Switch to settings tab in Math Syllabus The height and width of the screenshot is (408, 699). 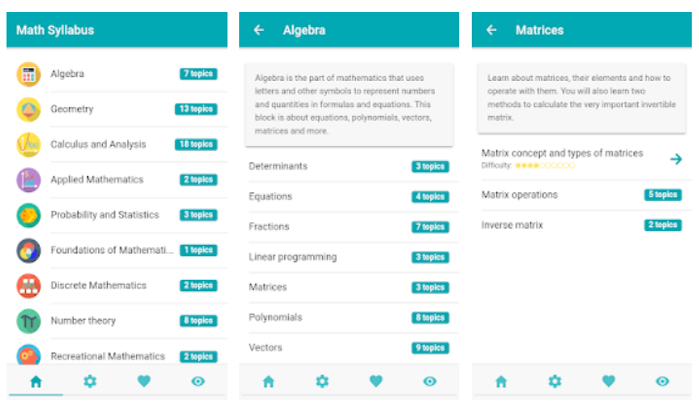tap(90, 381)
